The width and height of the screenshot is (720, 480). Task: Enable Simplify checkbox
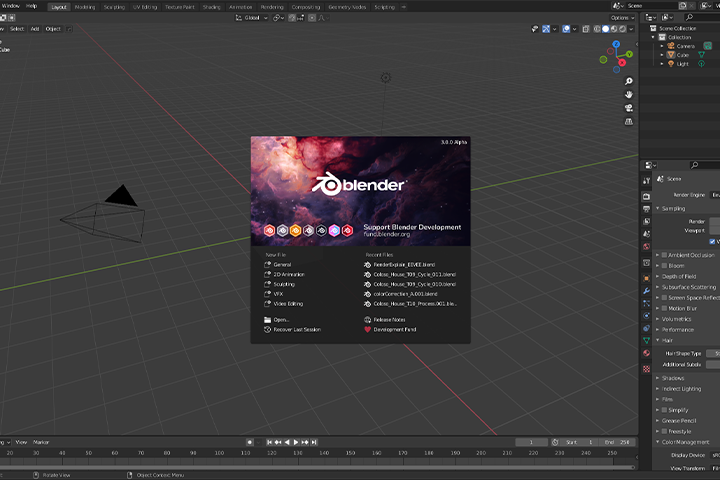[x=664, y=410]
